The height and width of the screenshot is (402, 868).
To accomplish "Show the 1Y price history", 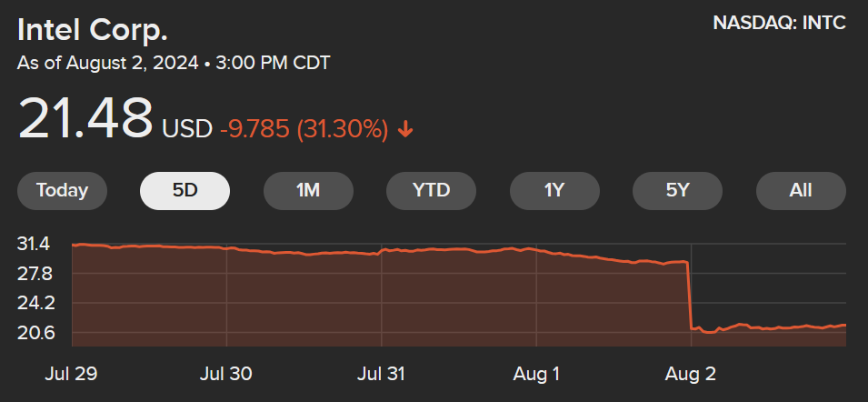I will 554,190.
